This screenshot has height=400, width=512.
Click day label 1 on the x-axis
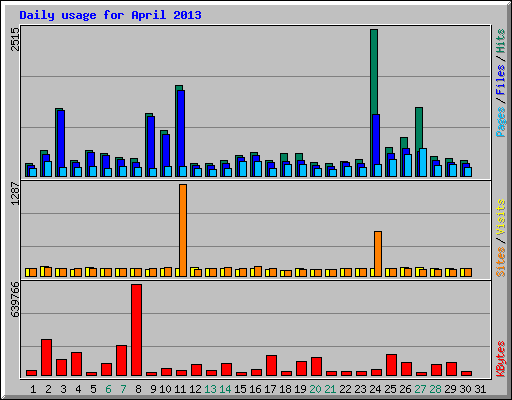pos(33,389)
